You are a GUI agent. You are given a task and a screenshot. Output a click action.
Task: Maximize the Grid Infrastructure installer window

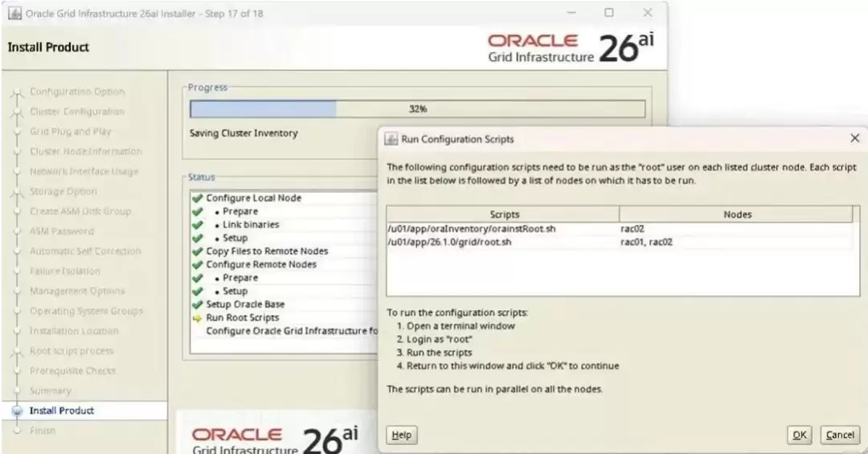[609, 13]
